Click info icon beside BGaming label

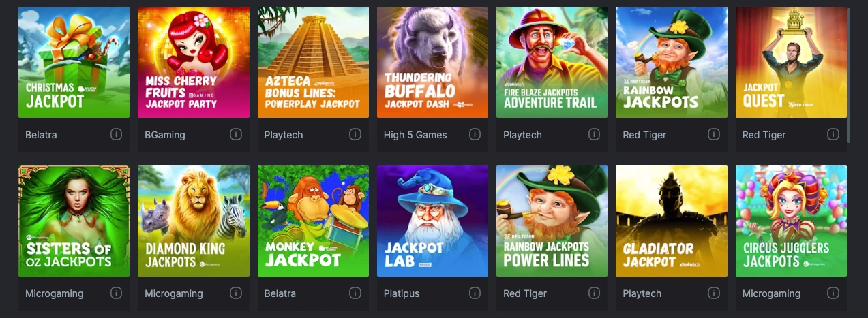coord(236,134)
